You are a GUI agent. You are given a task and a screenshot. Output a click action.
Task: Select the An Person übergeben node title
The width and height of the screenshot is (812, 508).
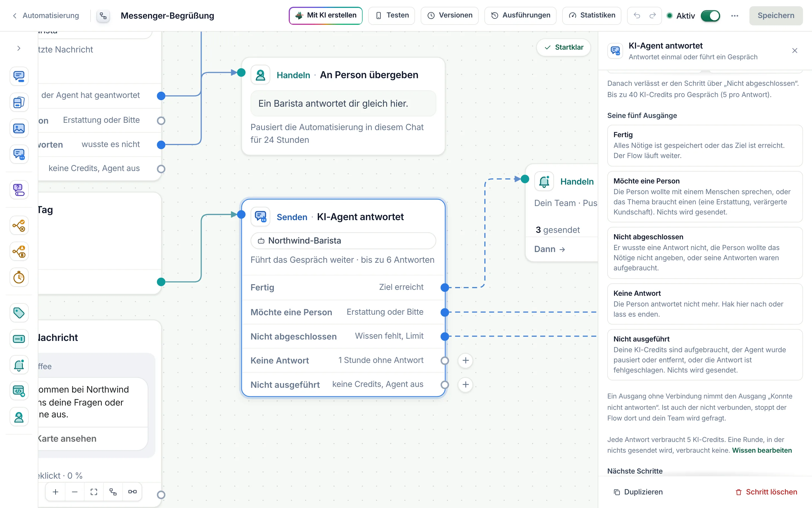coord(369,75)
